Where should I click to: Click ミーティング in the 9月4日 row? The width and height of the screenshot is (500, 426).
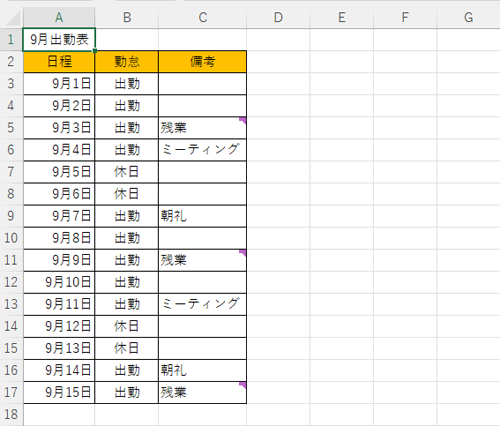tap(203, 150)
